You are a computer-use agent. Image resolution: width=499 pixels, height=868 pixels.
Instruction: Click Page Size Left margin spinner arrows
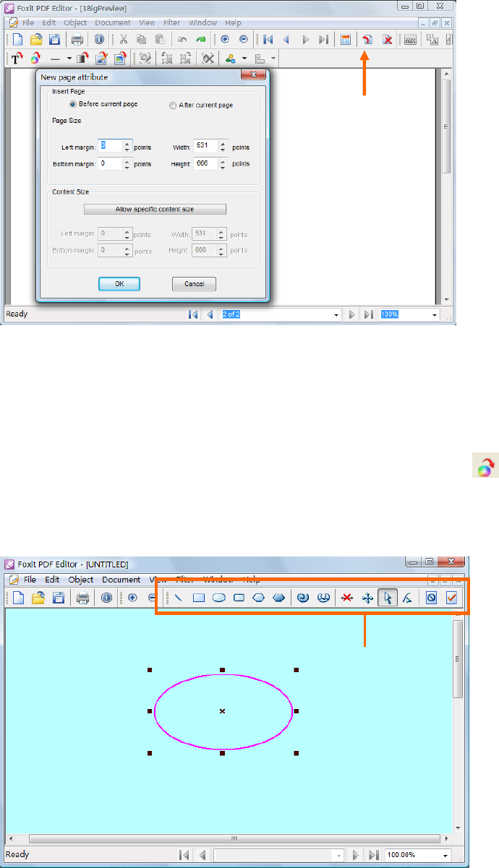coord(127,147)
